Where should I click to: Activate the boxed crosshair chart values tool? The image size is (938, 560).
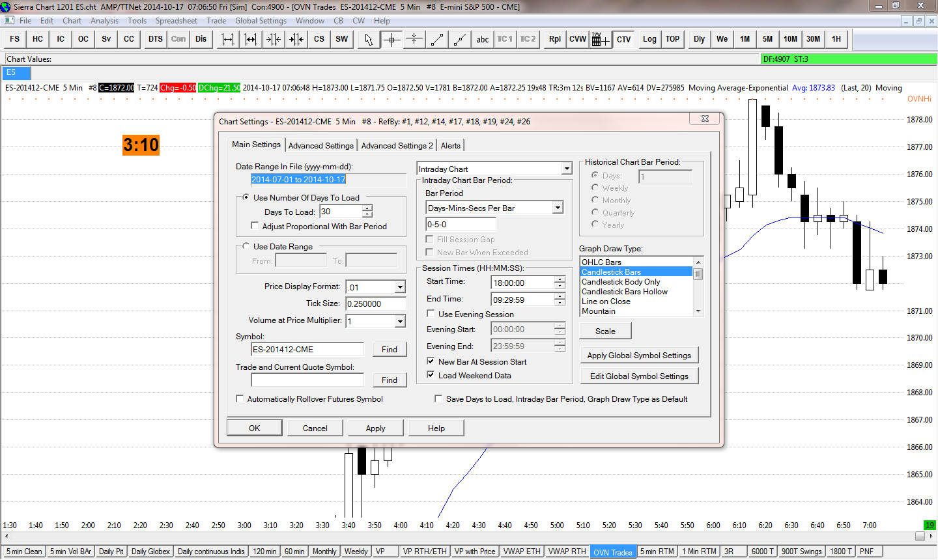pos(391,39)
